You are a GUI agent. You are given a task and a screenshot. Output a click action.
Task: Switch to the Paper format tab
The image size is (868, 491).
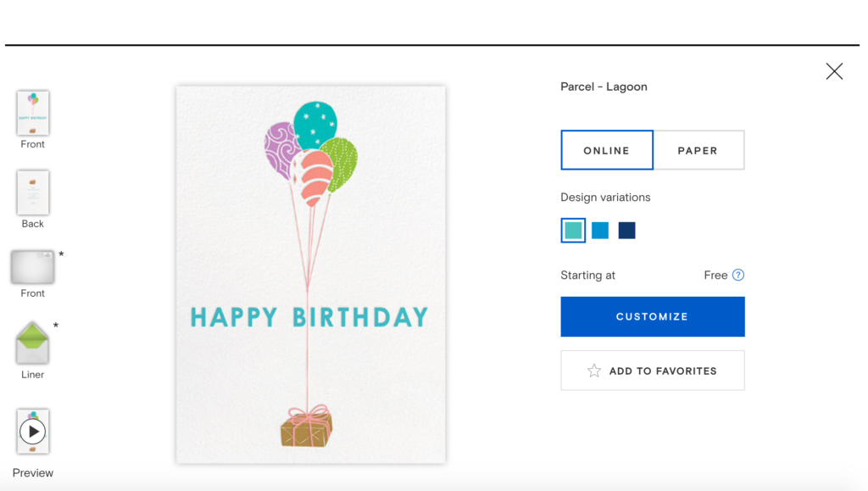click(698, 150)
